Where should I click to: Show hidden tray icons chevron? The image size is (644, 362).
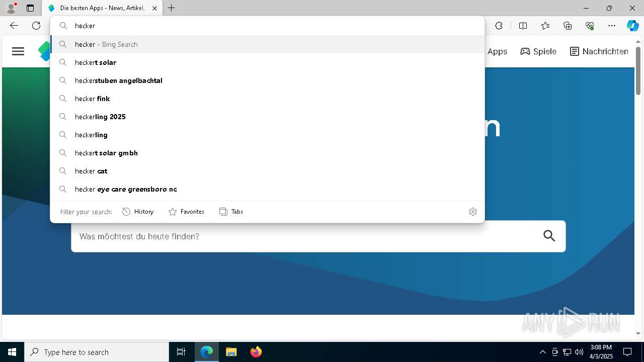[x=542, y=352]
